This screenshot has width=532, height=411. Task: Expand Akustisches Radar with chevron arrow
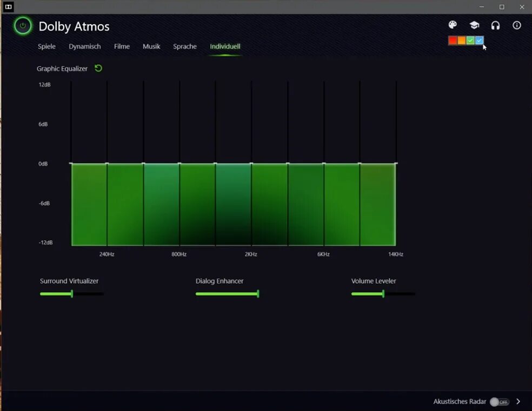coord(518,401)
